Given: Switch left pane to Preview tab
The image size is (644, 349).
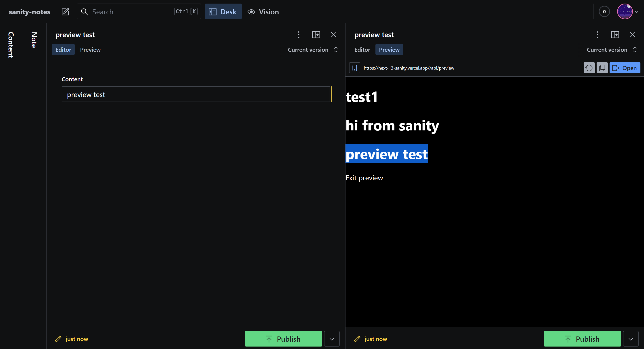Looking at the screenshot, I should [x=90, y=49].
